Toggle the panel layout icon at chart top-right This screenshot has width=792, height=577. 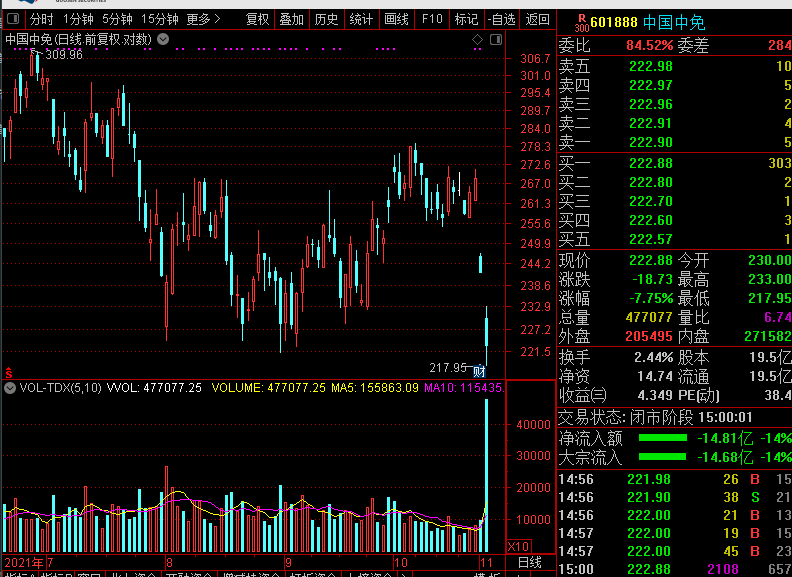click(496, 39)
